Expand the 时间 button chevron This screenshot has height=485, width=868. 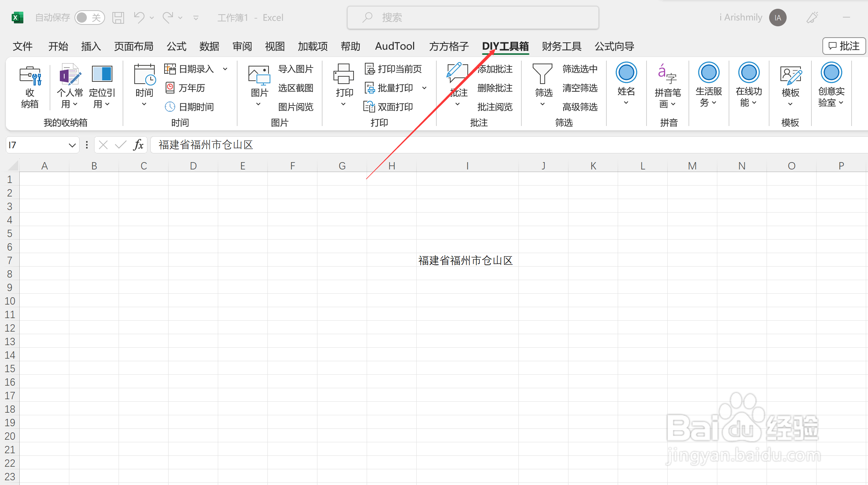pyautogui.click(x=144, y=104)
